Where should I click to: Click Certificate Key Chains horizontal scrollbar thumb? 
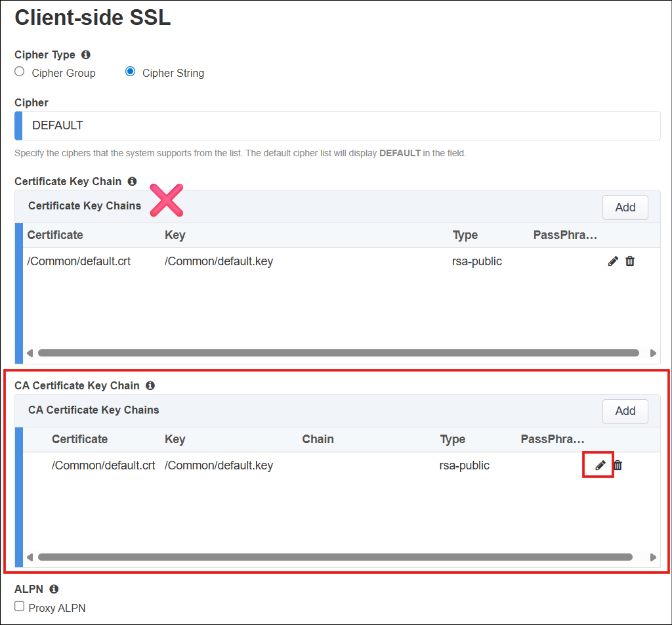tap(338, 353)
